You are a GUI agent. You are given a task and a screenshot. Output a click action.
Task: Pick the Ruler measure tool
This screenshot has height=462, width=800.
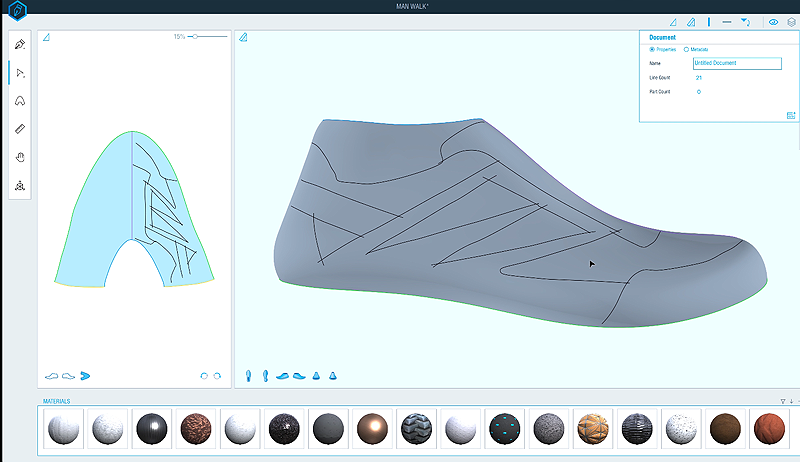point(21,129)
